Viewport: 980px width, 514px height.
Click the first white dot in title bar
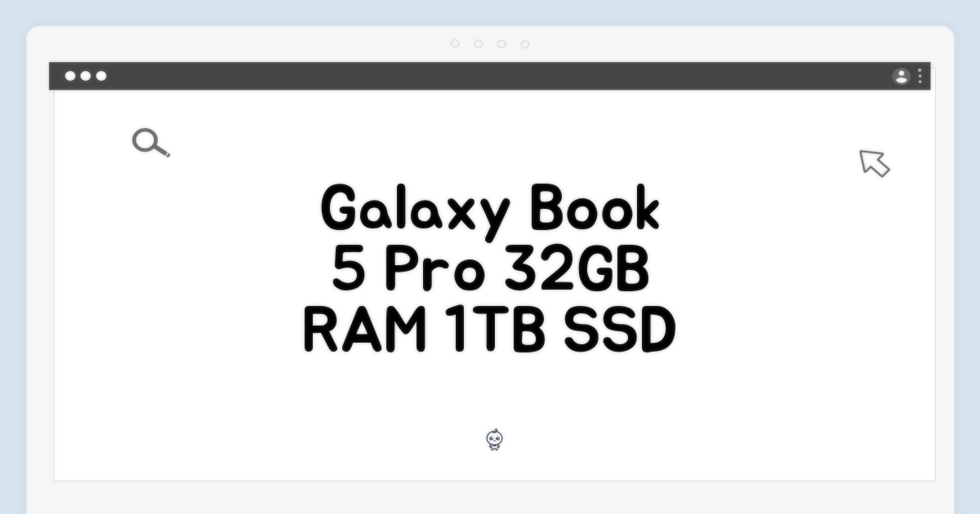[70, 76]
